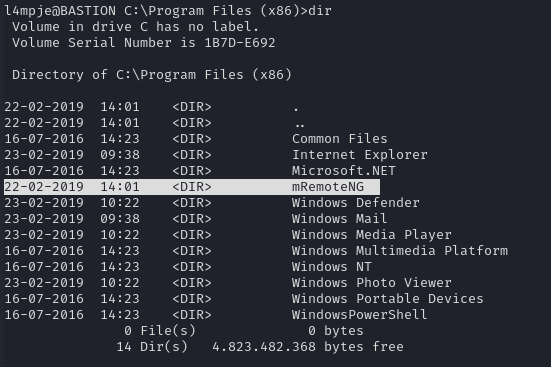Click the Windows Photo Viewer entry
This screenshot has height=367, width=551.
click(372, 283)
